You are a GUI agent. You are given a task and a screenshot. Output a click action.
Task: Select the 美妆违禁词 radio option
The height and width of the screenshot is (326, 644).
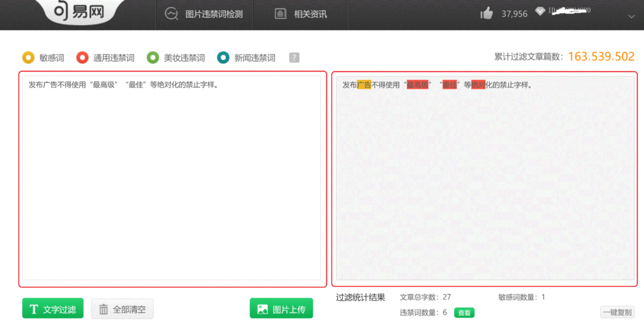point(153,57)
